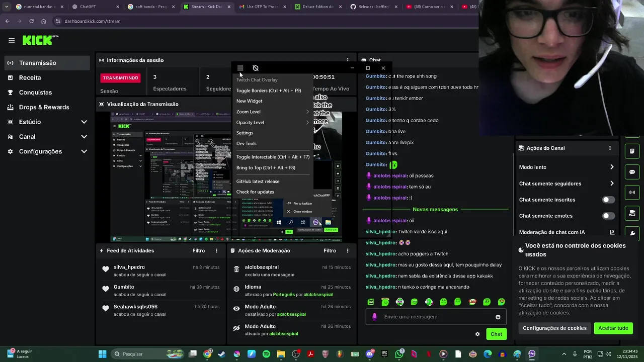The image size is (644, 362).
Task: Click the overlay click-through disabled icon
Action: pyautogui.click(x=256, y=68)
